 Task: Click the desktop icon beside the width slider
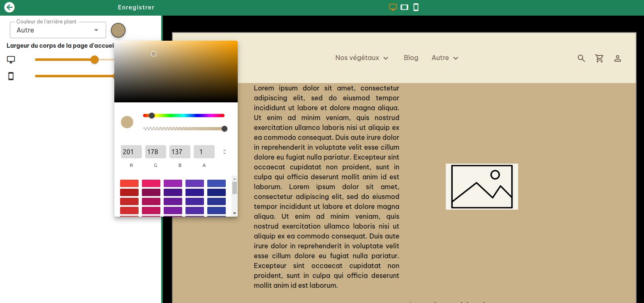(11, 60)
